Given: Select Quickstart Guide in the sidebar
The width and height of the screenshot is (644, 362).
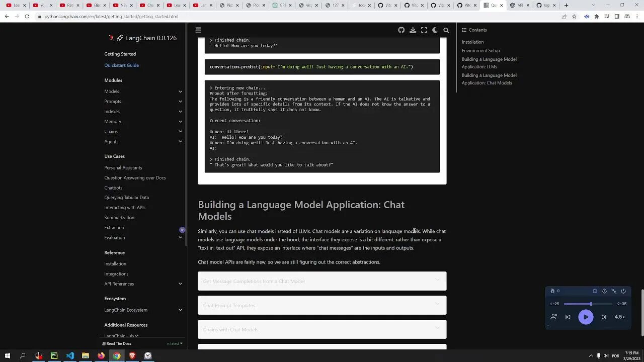Looking at the screenshot, I should 121,65.
